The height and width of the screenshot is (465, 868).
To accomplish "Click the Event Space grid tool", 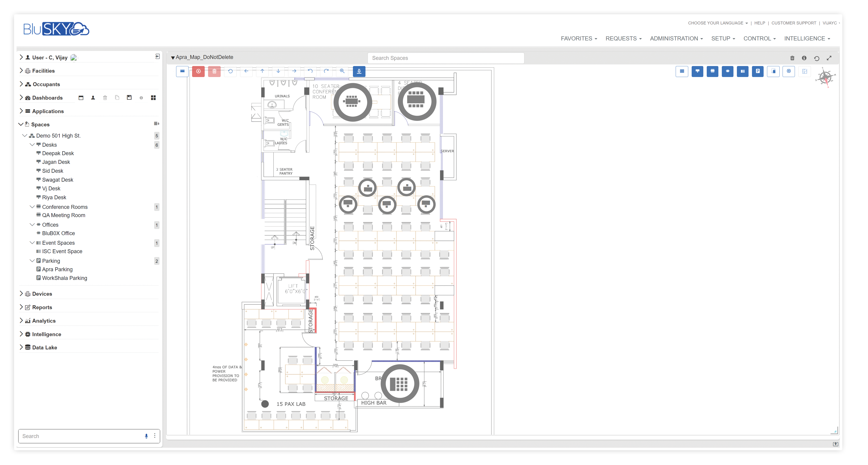I will (x=743, y=71).
